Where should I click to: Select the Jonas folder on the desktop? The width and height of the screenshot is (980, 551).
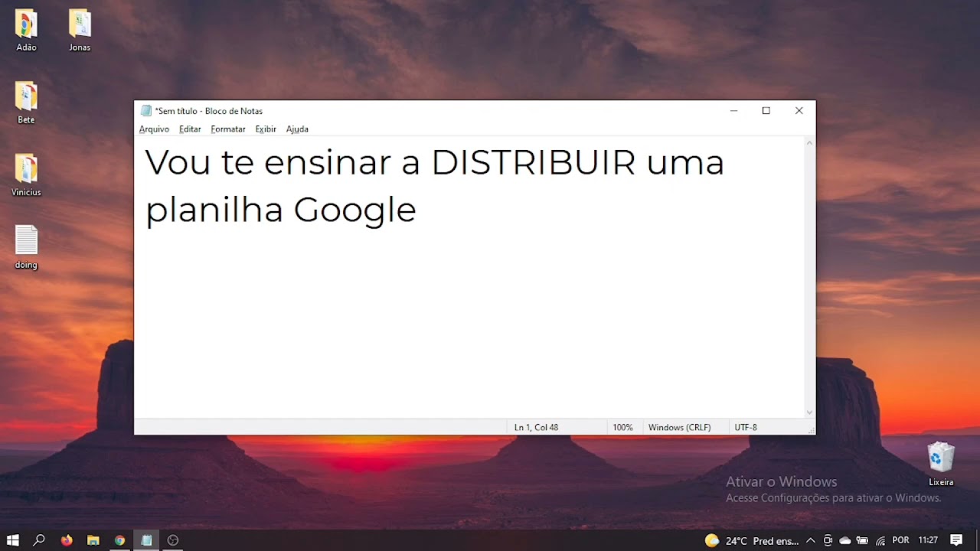pyautogui.click(x=80, y=31)
